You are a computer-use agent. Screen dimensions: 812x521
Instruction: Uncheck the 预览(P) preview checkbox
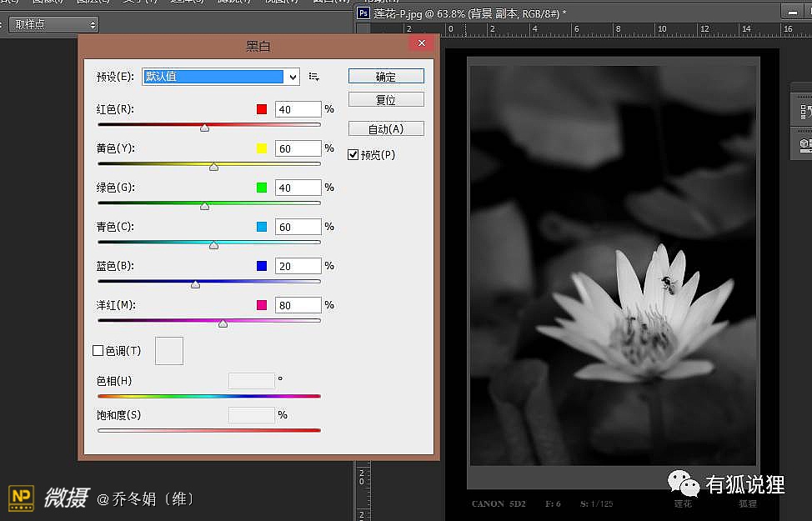[353, 154]
